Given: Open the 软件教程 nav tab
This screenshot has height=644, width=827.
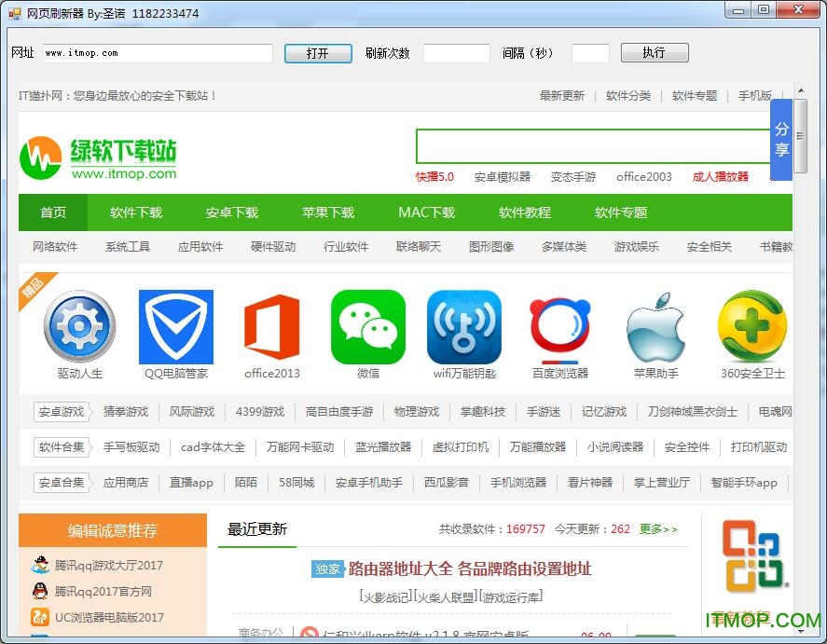Looking at the screenshot, I should [525, 212].
